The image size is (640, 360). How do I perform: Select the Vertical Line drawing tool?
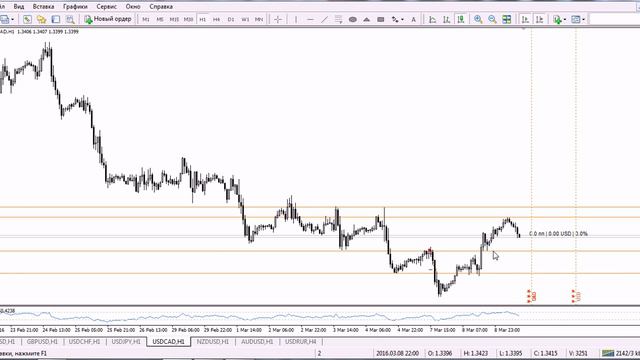pyautogui.click(x=296, y=19)
